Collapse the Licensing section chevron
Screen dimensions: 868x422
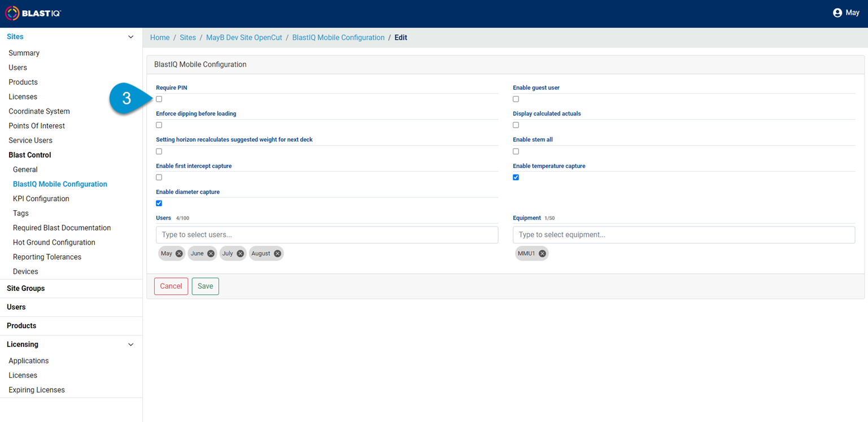click(130, 345)
